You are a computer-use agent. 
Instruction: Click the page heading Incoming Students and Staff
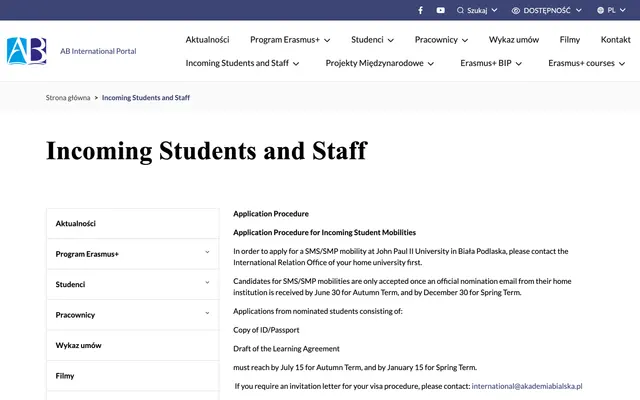click(207, 151)
